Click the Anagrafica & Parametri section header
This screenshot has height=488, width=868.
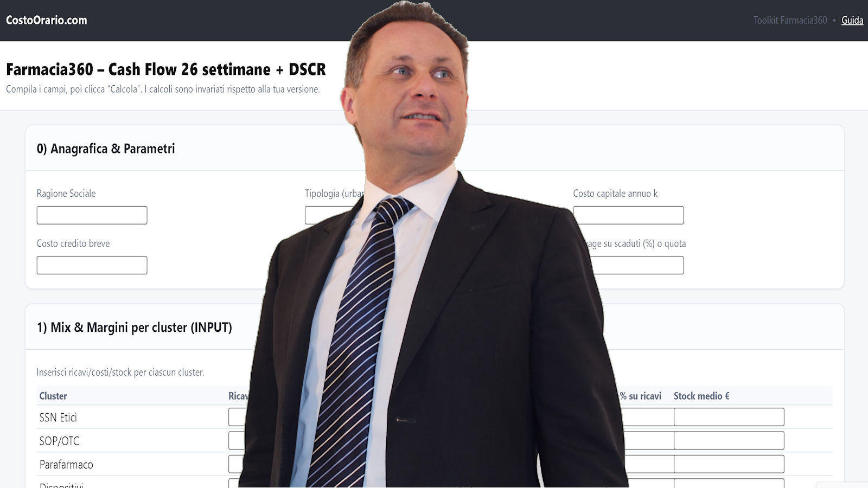point(106,149)
